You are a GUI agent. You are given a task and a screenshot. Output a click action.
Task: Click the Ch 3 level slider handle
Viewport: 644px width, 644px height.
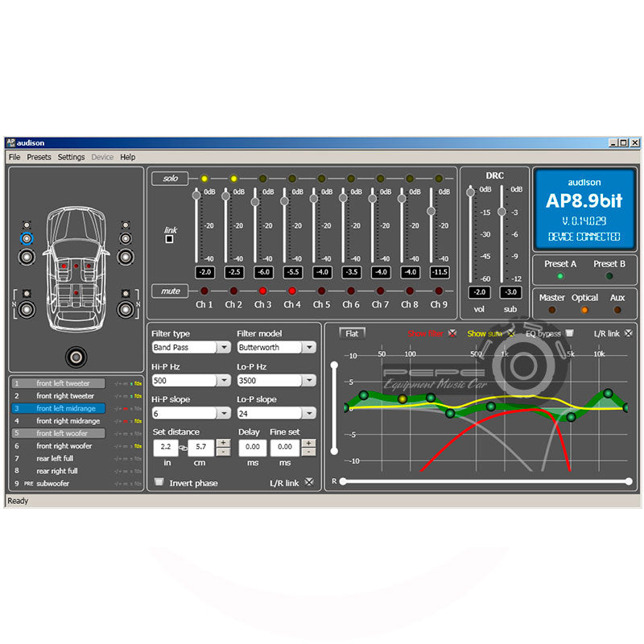[255, 202]
